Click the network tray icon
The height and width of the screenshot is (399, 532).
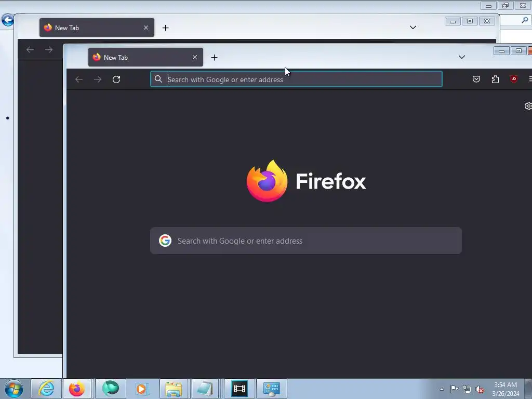click(x=467, y=389)
